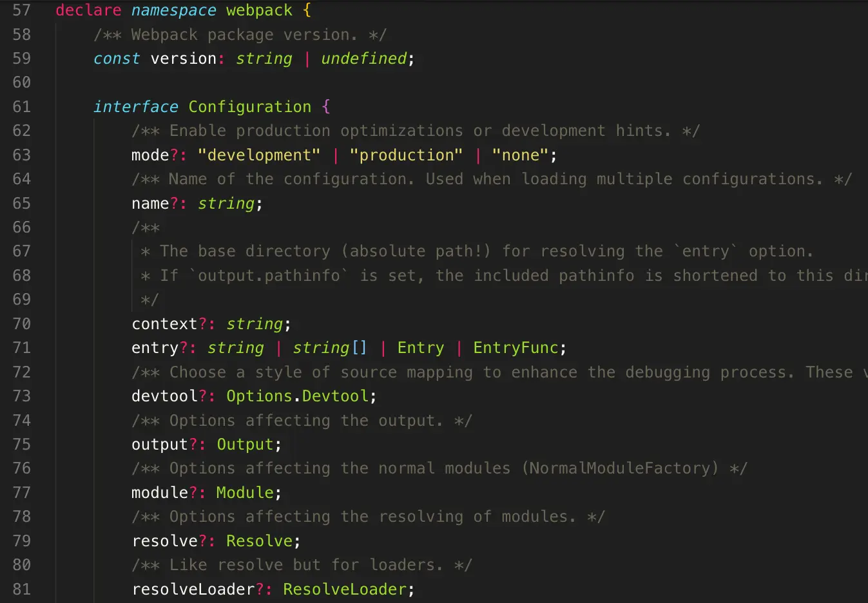
Task: Click the 'Options' identifier on line 73
Action: point(259,396)
